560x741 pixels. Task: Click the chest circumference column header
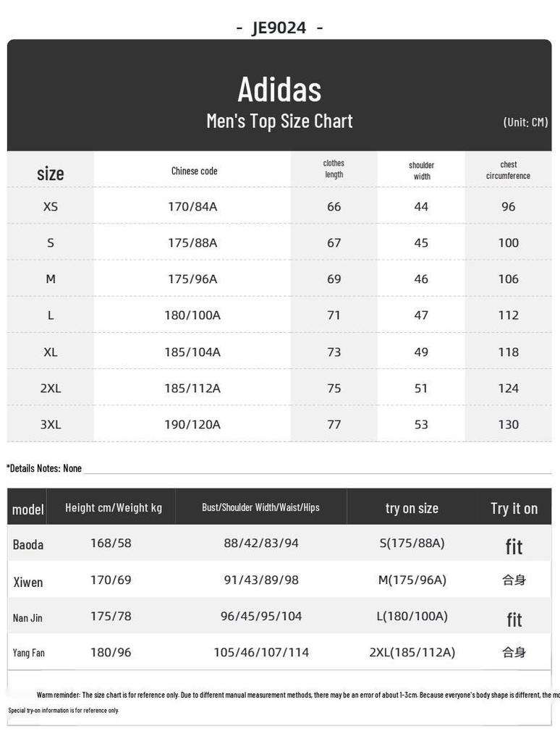point(508,170)
